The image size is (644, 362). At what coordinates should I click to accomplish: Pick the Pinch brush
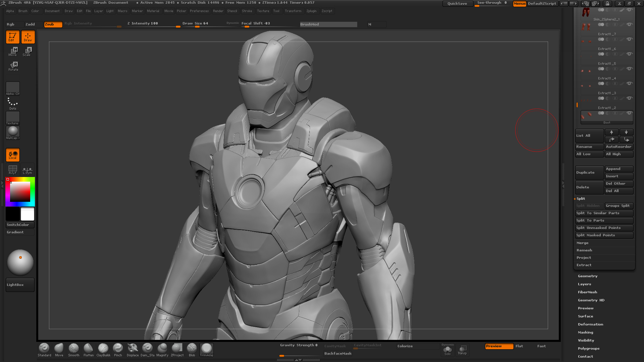pos(118,350)
